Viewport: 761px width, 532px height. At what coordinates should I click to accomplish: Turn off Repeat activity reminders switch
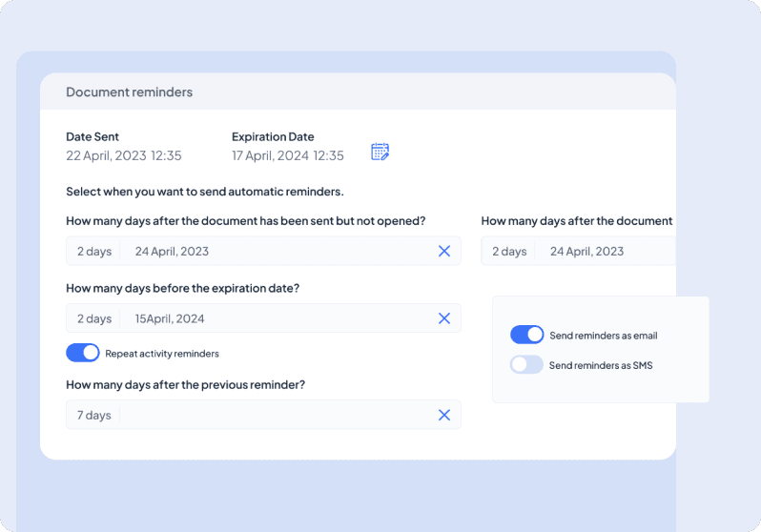coord(83,353)
